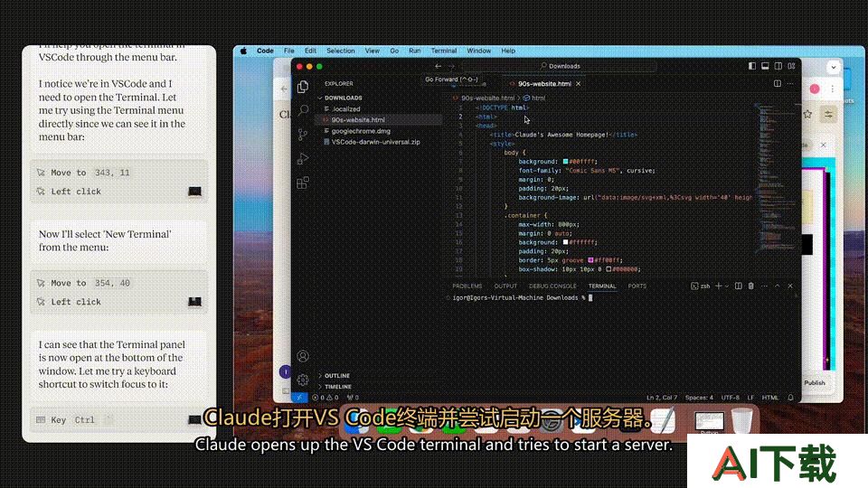Click the #ff00ff border color swatch
Image resolution: width=868 pixels, height=488 pixels.
click(x=590, y=260)
